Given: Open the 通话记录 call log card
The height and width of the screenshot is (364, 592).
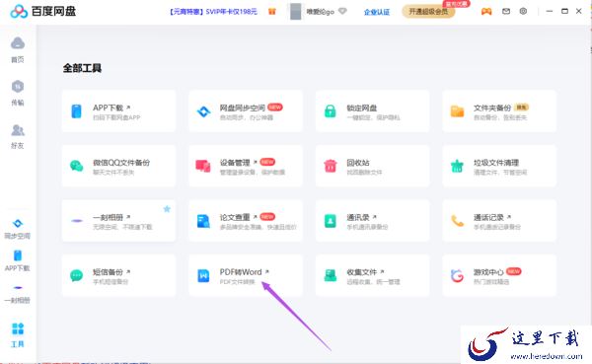Looking at the screenshot, I should 499,221.
